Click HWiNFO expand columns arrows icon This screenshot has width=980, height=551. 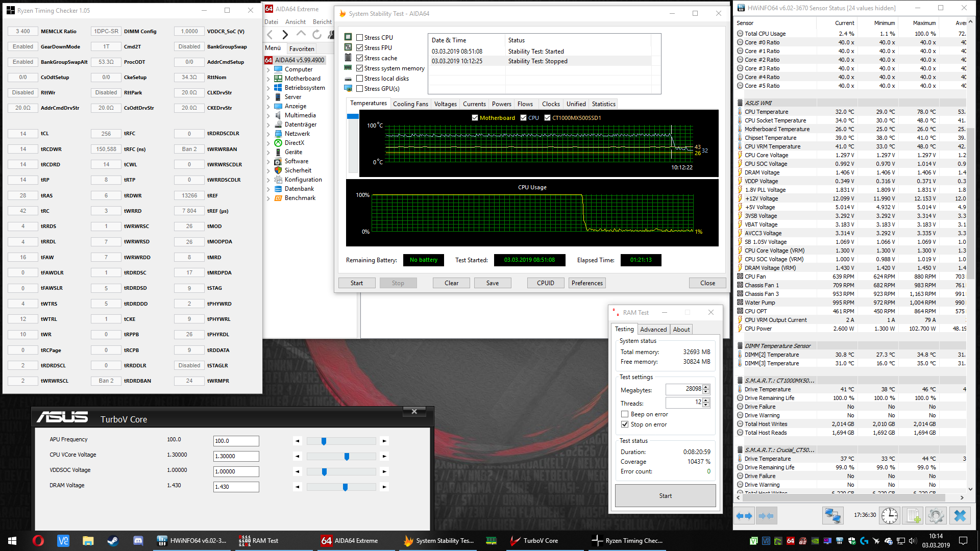[744, 516]
